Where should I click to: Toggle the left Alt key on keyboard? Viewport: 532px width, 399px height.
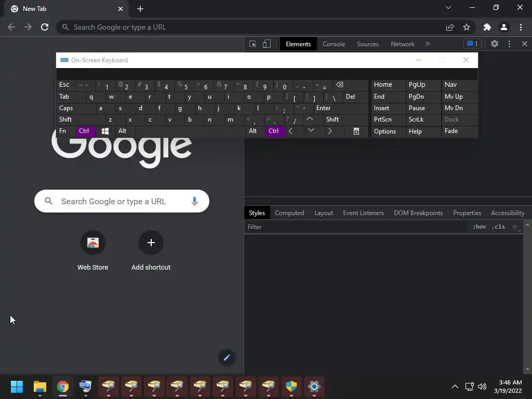tap(125, 131)
